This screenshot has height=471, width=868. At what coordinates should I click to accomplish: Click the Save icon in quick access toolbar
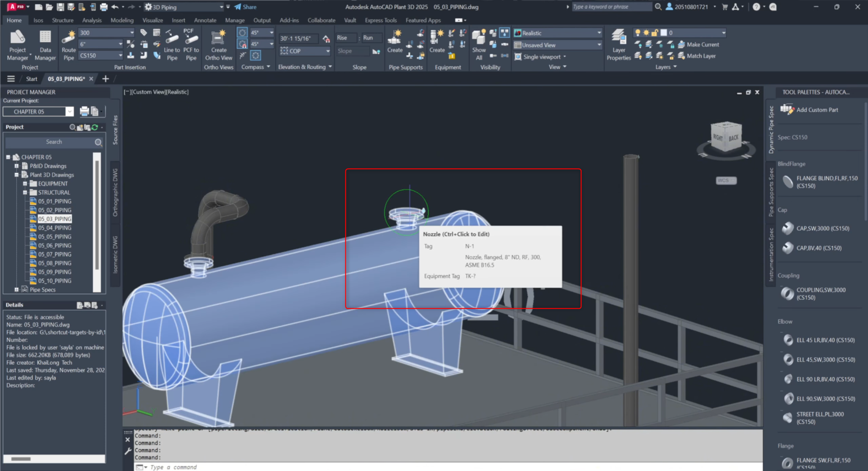click(x=60, y=7)
